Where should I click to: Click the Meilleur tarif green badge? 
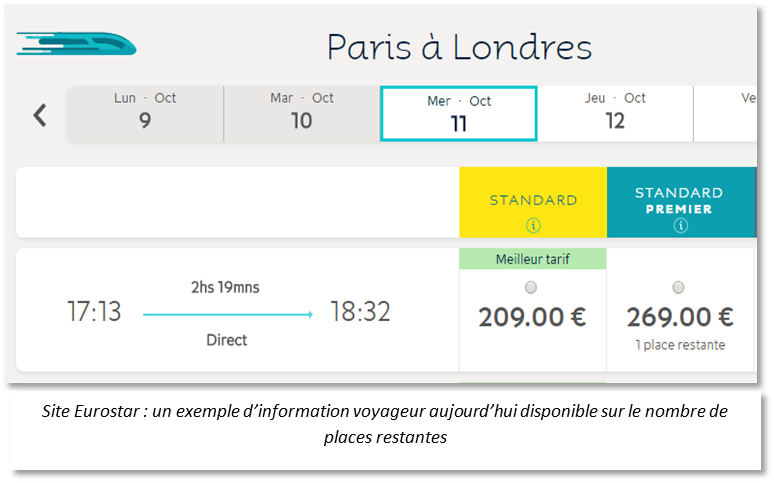tap(533, 259)
